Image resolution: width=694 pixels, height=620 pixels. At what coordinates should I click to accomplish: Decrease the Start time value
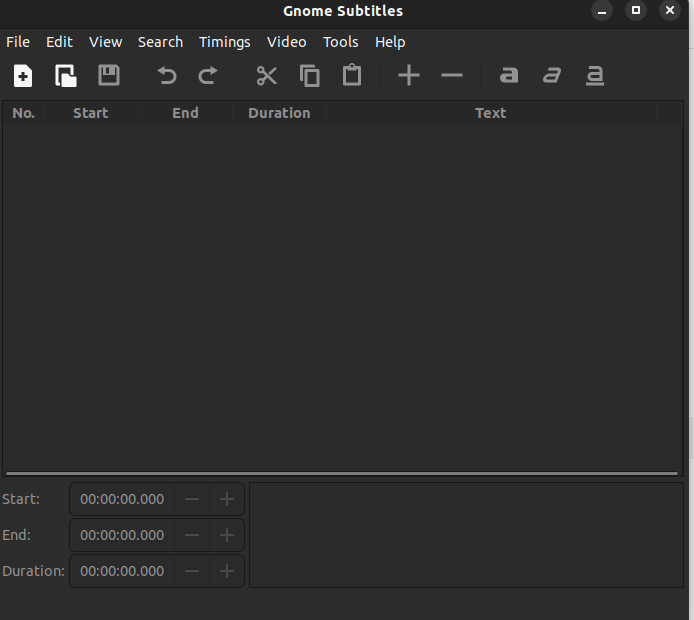click(192, 499)
